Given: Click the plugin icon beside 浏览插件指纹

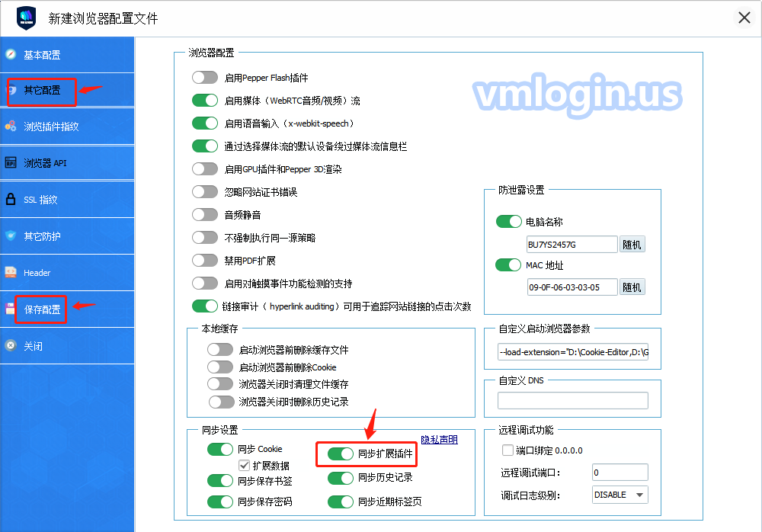Looking at the screenshot, I should tap(11, 127).
